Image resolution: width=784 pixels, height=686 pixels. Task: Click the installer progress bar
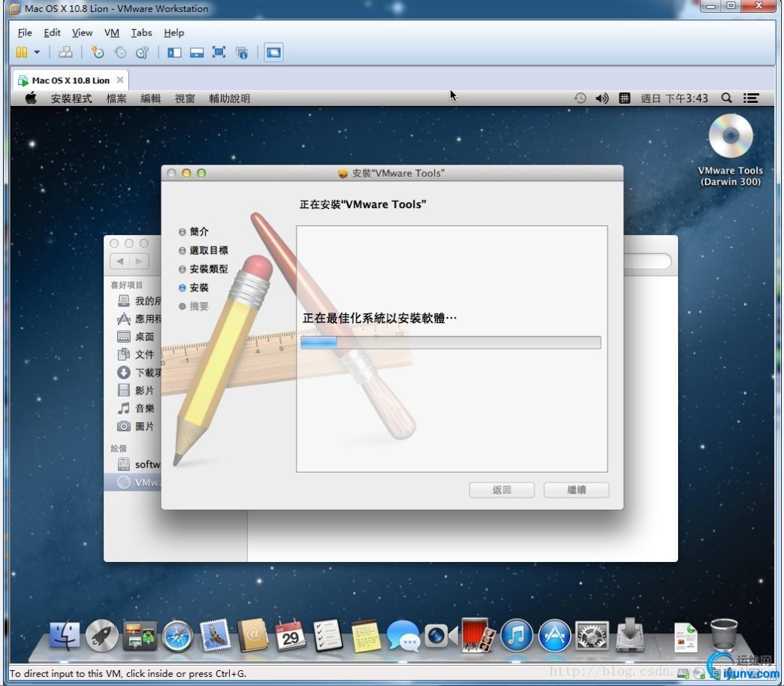click(x=451, y=343)
